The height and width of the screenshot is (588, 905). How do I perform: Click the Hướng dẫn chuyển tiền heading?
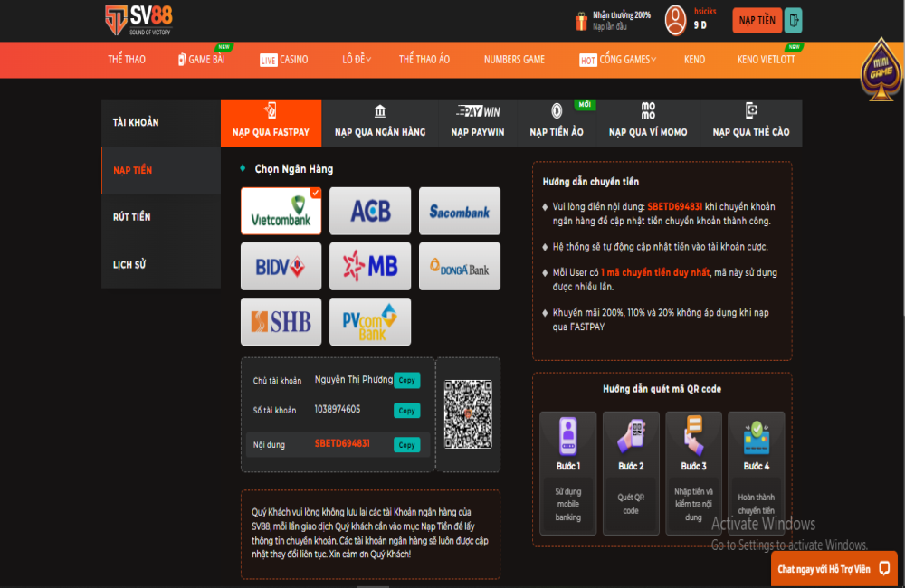pyautogui.click(x=590, y=182)
